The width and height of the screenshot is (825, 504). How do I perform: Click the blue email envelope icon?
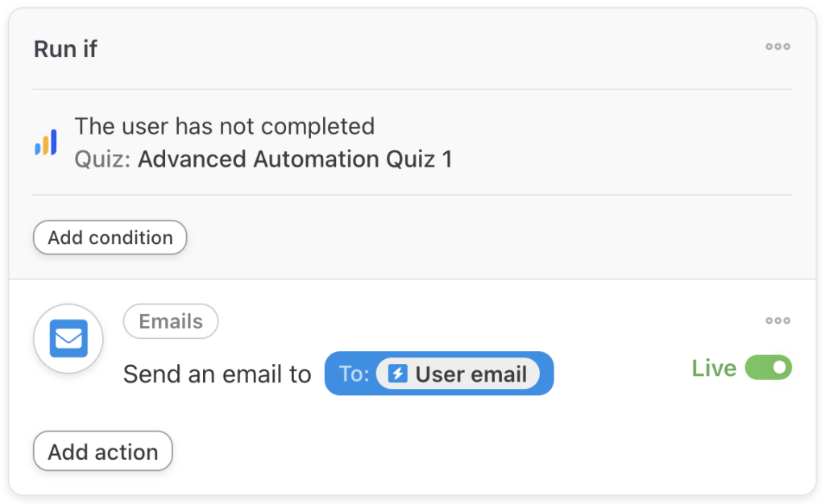point(68,338)
